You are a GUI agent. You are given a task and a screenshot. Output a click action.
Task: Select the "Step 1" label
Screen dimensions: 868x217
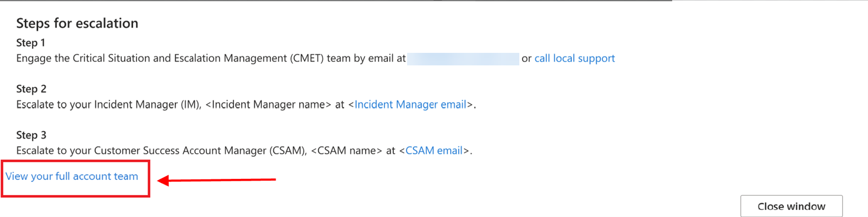tap(31, 43)
